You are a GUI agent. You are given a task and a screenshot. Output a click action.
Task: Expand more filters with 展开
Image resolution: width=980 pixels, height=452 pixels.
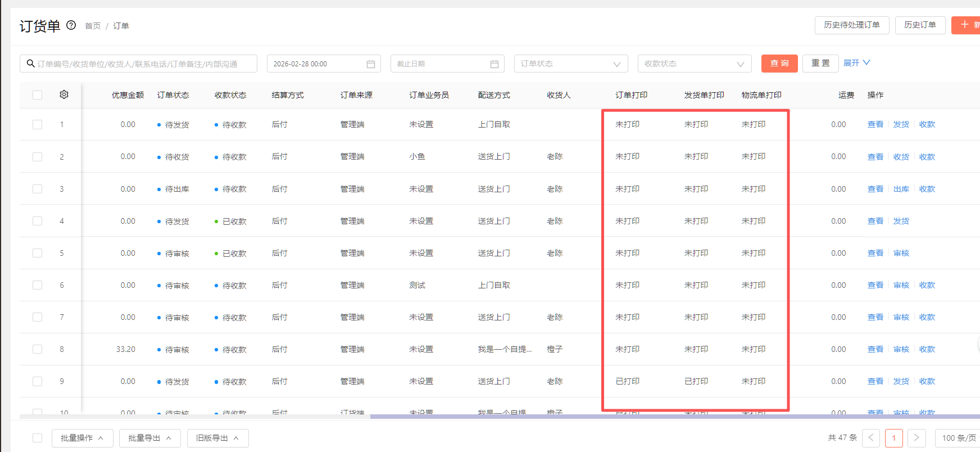(857, 63)
